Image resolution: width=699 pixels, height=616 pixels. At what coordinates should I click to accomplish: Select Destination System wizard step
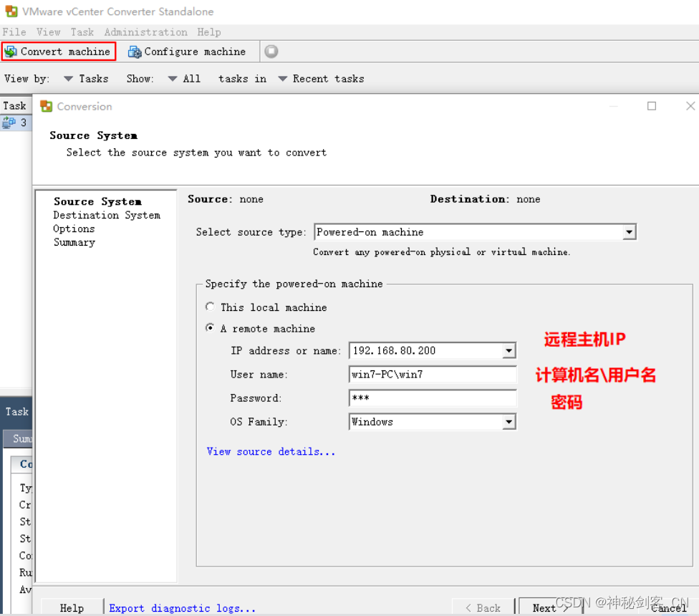pyautogui.click(x=107, y=216)
